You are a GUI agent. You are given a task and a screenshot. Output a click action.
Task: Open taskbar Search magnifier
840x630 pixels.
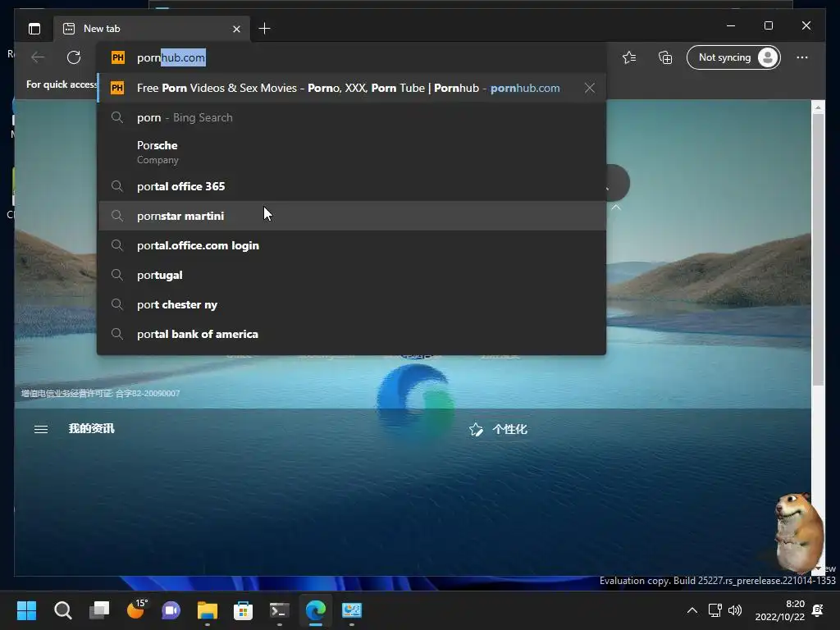click(62, 610)
